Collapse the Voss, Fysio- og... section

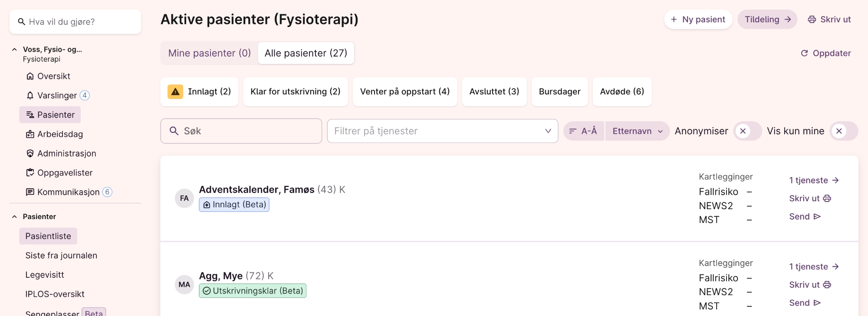click(14, 50)
